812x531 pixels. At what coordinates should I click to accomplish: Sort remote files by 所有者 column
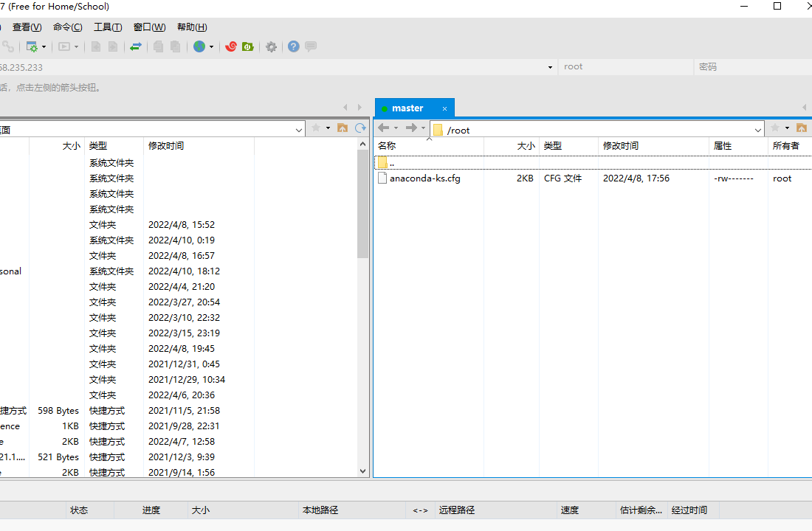tap(790, 146)
